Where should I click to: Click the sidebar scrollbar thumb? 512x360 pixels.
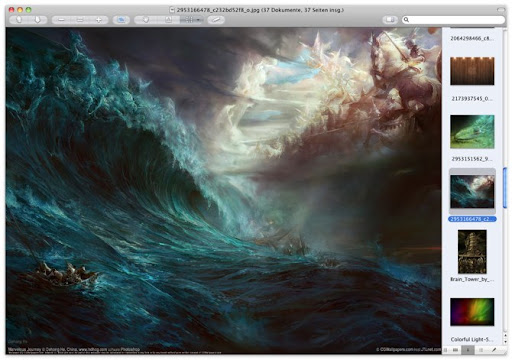coord(505,188)
